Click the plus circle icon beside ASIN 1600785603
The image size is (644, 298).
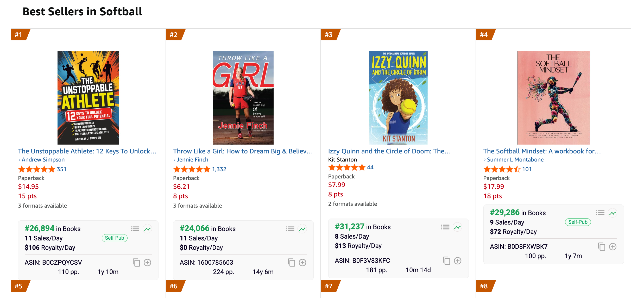point(302,262)
